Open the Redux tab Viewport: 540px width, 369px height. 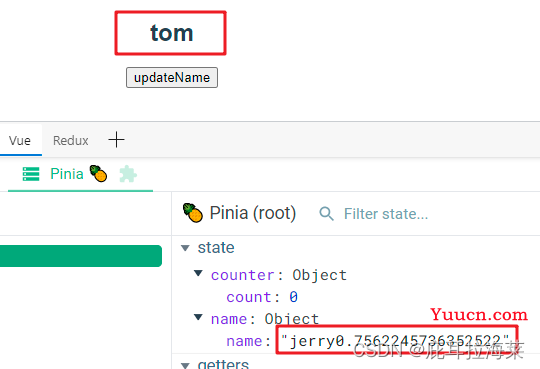point(71,141)
